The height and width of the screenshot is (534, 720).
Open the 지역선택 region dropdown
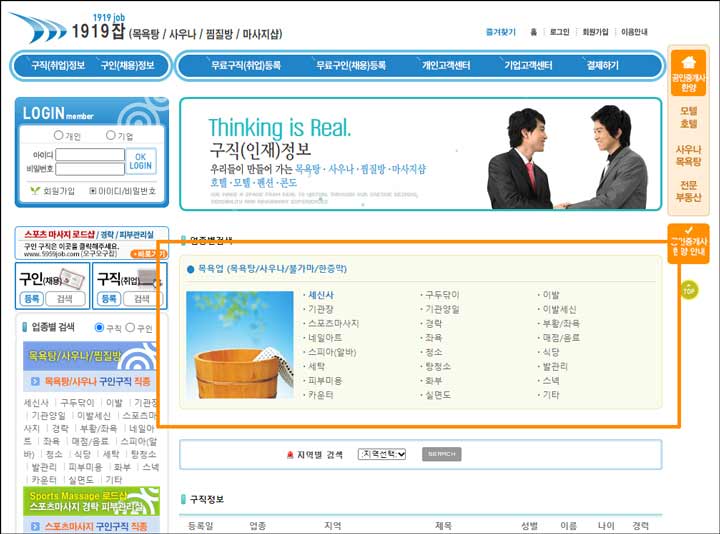click(x=382, y=454)
